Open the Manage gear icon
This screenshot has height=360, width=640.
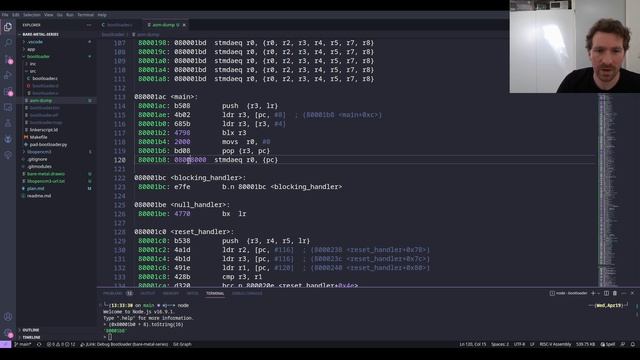pos(8,333)
